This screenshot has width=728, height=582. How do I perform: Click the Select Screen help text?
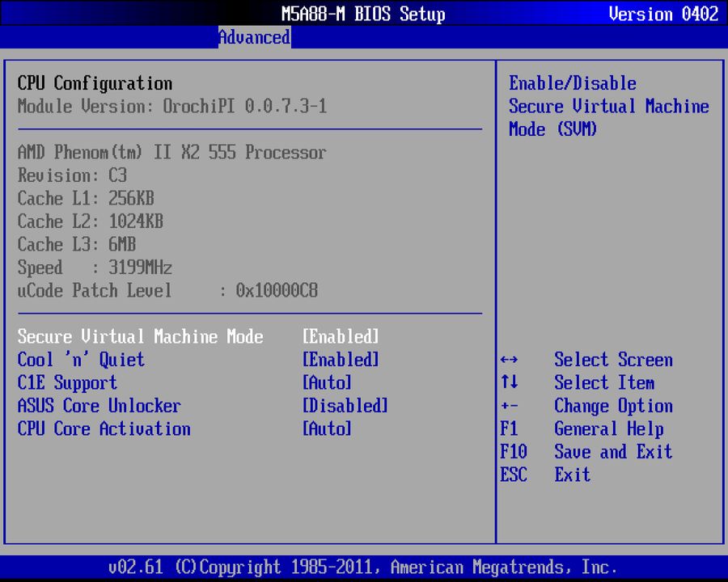pyautogui.click(x=613, y=360)
